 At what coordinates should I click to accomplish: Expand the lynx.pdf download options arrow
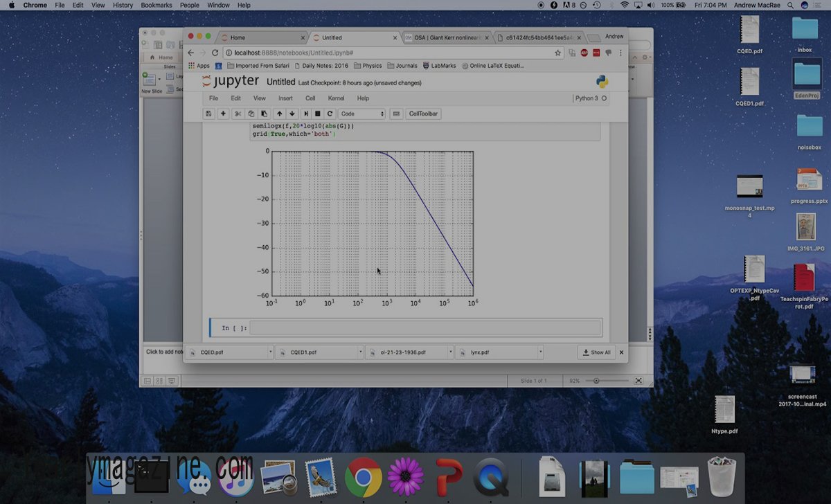(x=540, y=352)
